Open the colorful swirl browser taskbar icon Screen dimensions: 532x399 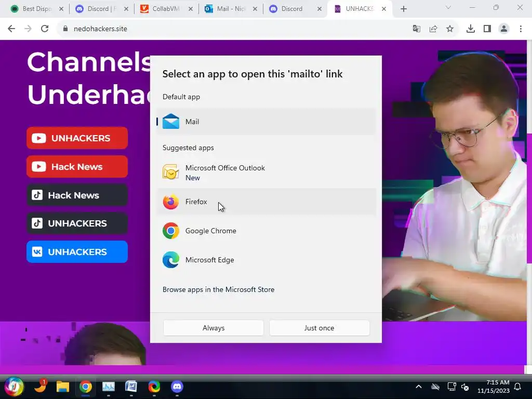tap(154, 387)
